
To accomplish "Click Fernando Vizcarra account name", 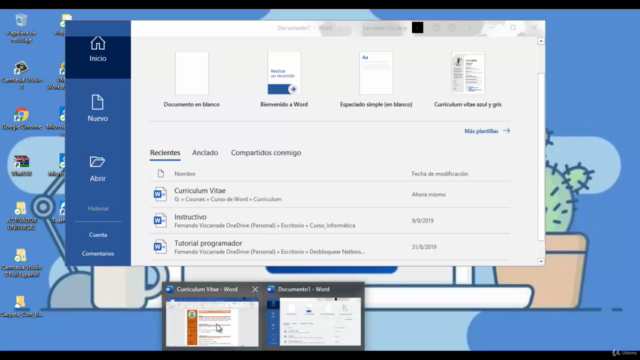I will tap(384, 28).
